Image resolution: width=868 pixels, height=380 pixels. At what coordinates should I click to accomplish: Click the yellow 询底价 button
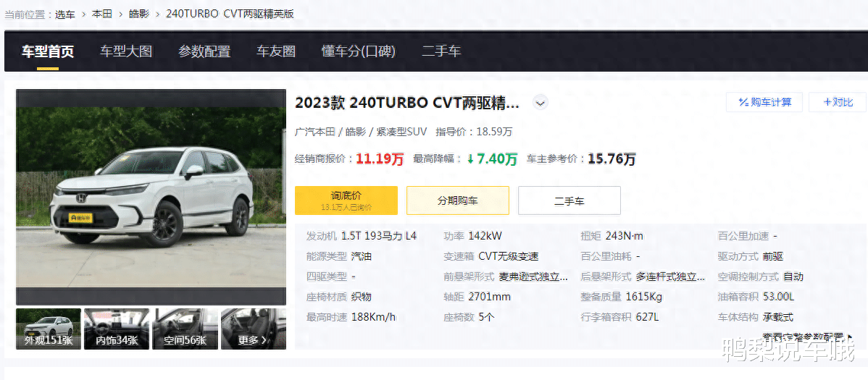coord(346,200)
